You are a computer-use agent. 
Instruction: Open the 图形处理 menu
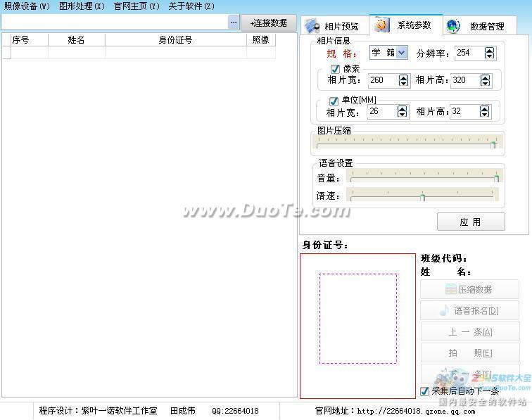pos(82,6)
